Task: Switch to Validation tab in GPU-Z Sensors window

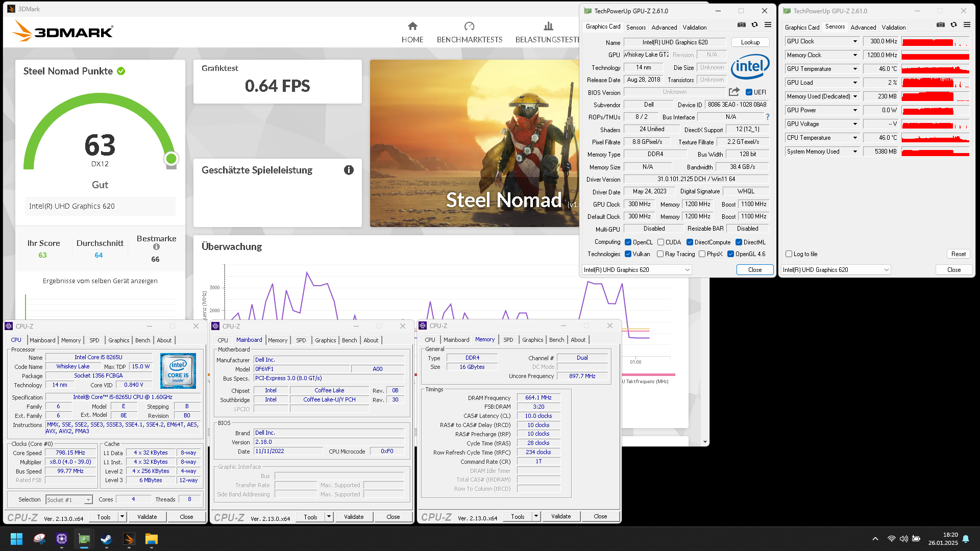Action: (893, 28)
